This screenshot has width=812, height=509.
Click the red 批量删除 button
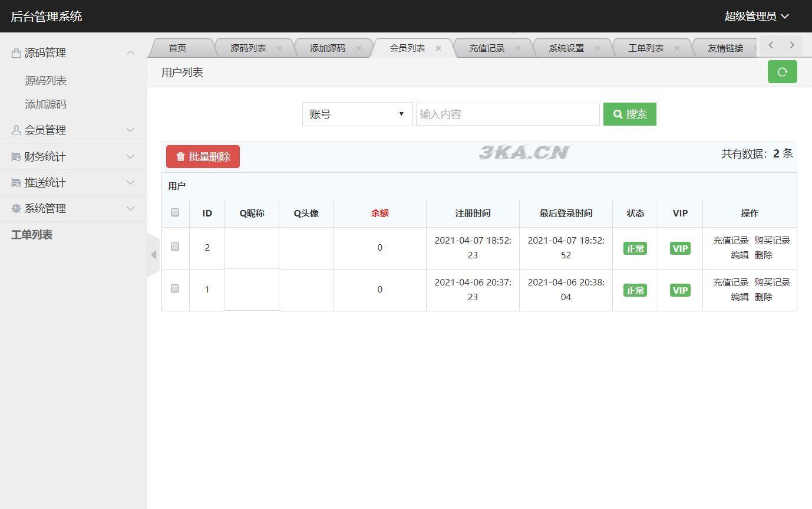pyautogui.click(x=203, y=157)
